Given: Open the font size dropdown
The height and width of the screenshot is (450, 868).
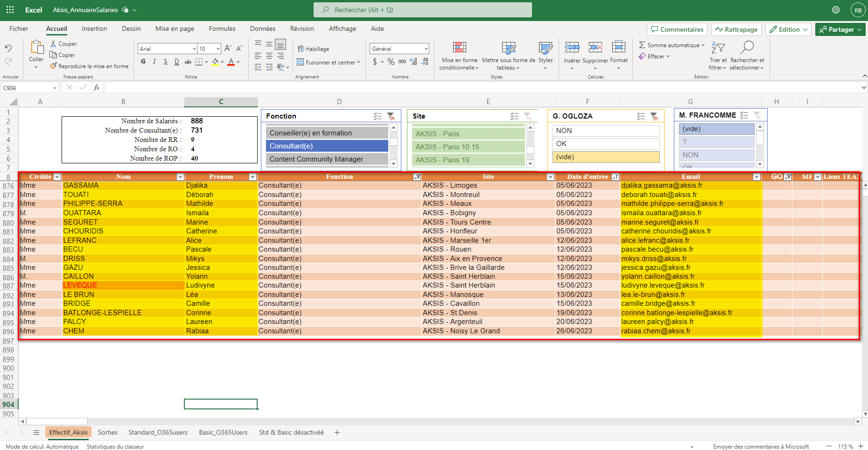Looking at the screenshot, I should 218,49.
